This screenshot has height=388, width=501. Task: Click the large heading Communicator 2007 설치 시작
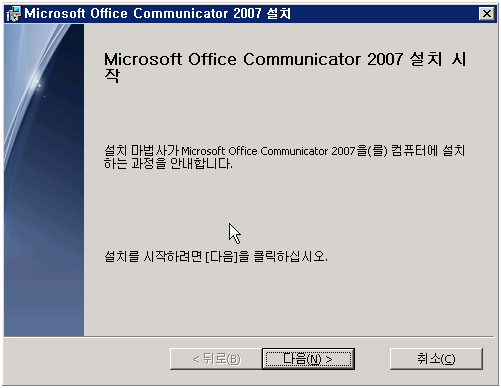[285, 67]
